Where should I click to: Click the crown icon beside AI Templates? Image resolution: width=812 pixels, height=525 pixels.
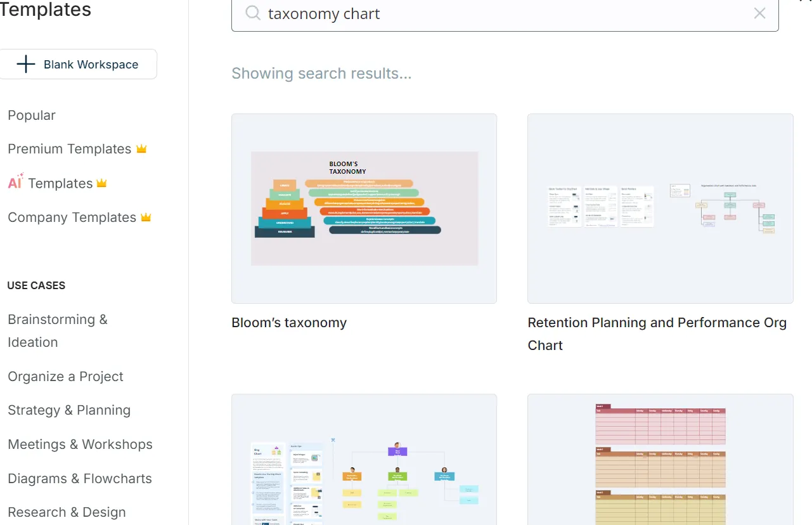(101, 183)
